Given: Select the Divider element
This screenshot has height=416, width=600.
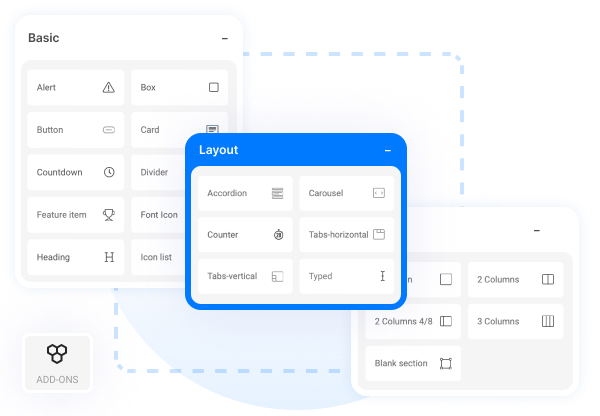Looking at the screenshot, I should pos(158,173).
